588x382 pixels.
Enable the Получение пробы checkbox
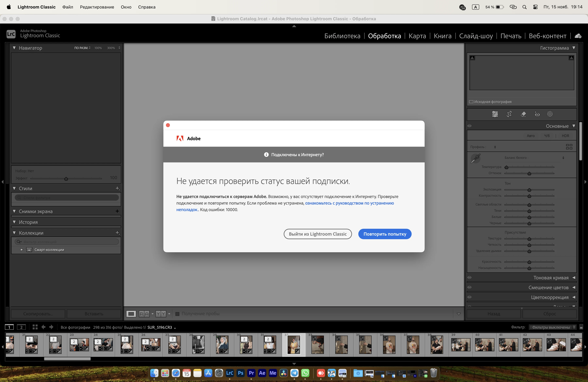click(177, 314)
